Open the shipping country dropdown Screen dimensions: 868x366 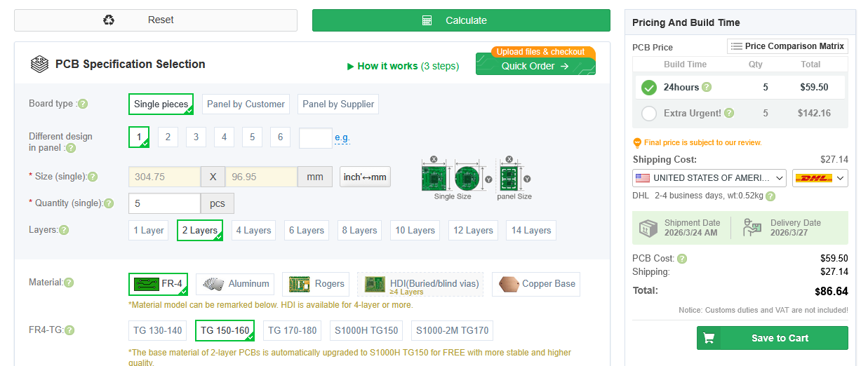709,178
